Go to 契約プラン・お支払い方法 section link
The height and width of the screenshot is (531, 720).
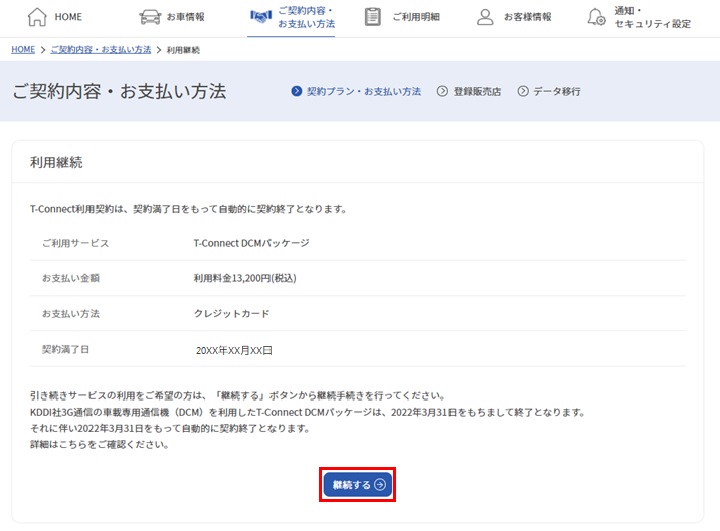[x=356, y=91]
